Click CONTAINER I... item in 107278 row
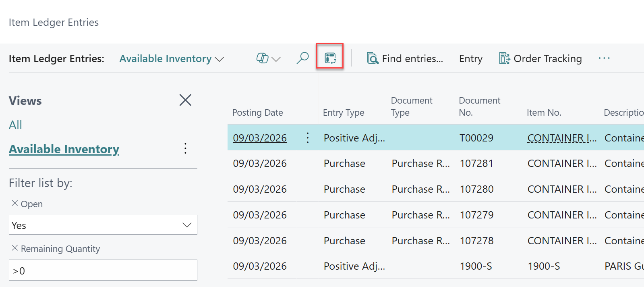 click(562, 241)
